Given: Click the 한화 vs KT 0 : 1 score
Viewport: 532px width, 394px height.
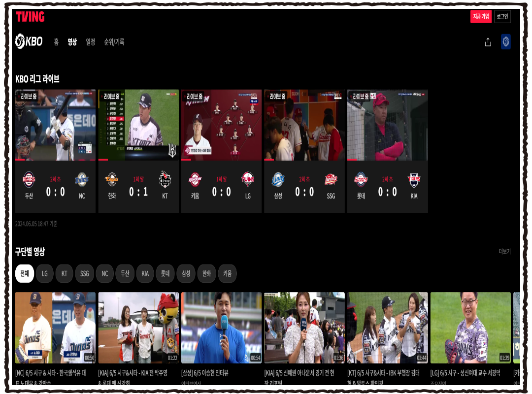Looking at the screenshot, I should coord(138,192).
